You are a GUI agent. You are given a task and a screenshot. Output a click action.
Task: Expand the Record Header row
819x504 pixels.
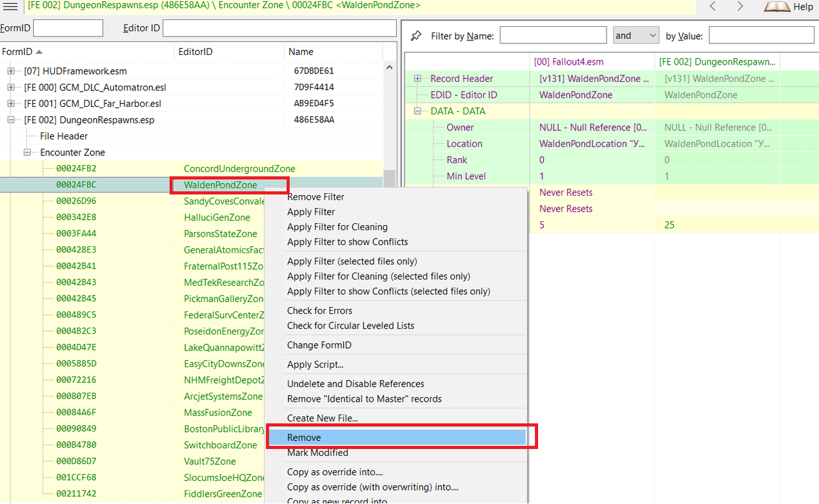[418, 79]
